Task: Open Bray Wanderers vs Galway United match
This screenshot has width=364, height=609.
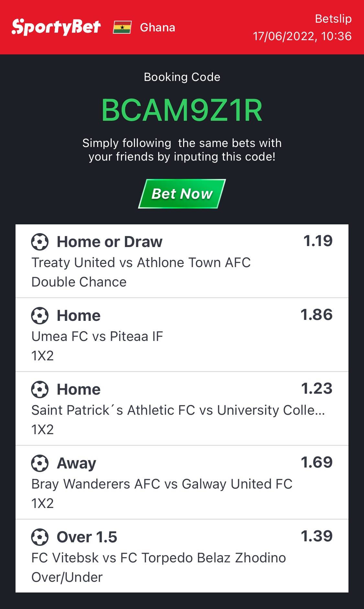Action: (x=162, y=484)
